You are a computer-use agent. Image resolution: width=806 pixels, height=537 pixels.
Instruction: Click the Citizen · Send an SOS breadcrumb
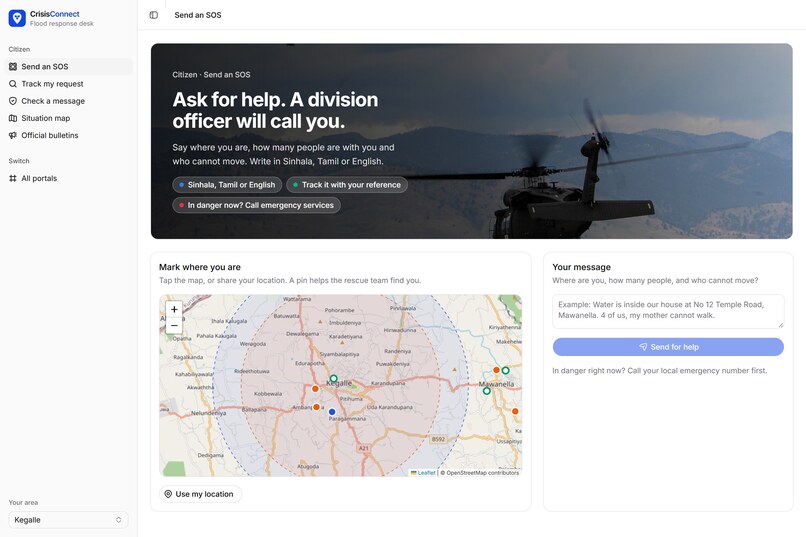(211, 75)
